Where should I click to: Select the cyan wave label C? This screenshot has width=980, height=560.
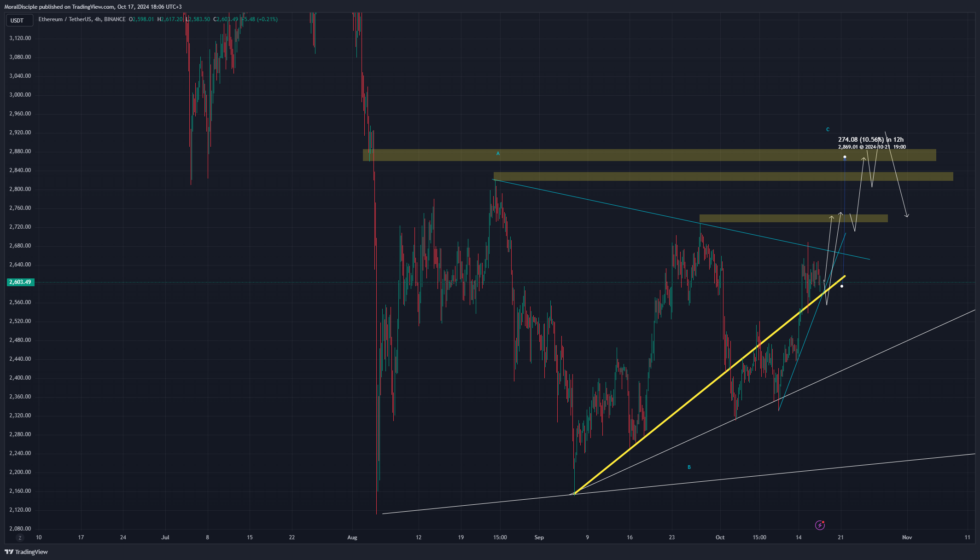pyautogui.click(x=828, y=130)
